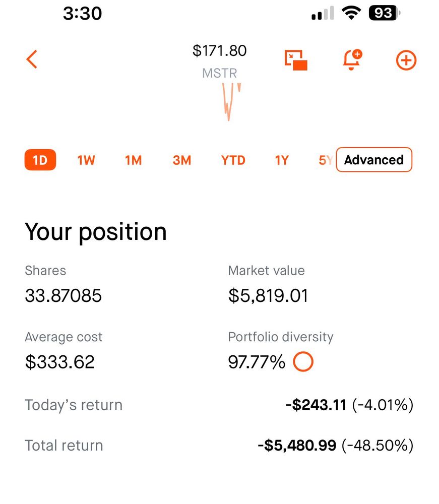Tap the Wi-Fi status icon
This screenshot has width=439, height=504.
[351, 13]
